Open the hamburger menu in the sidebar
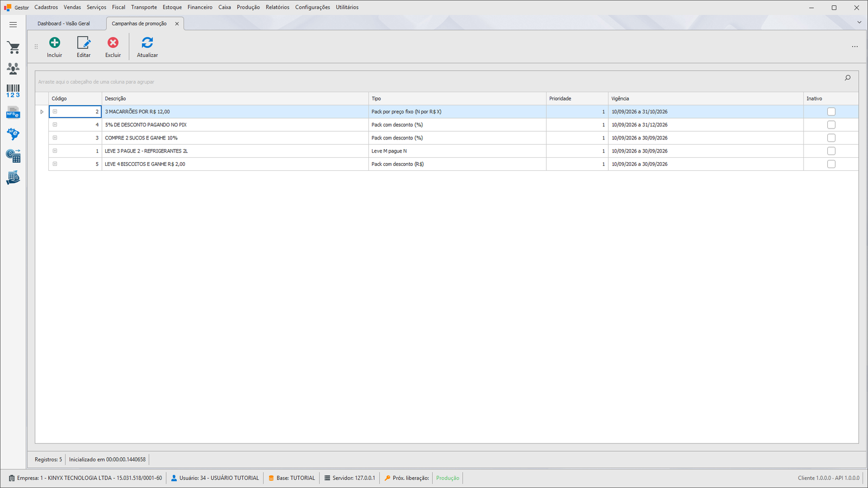Viewport: 868px width, 488px height. pos(13,24)
